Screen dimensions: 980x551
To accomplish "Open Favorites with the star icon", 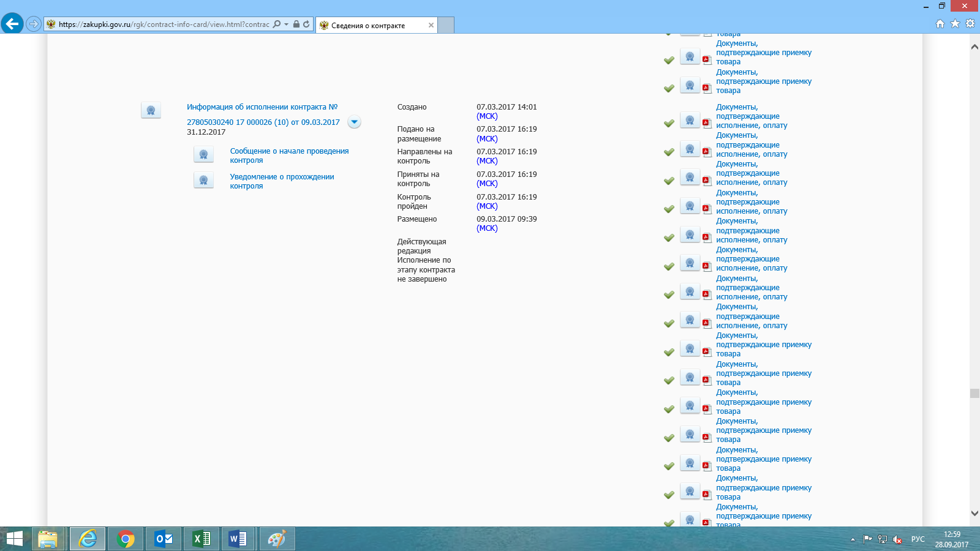I will 955,24.
